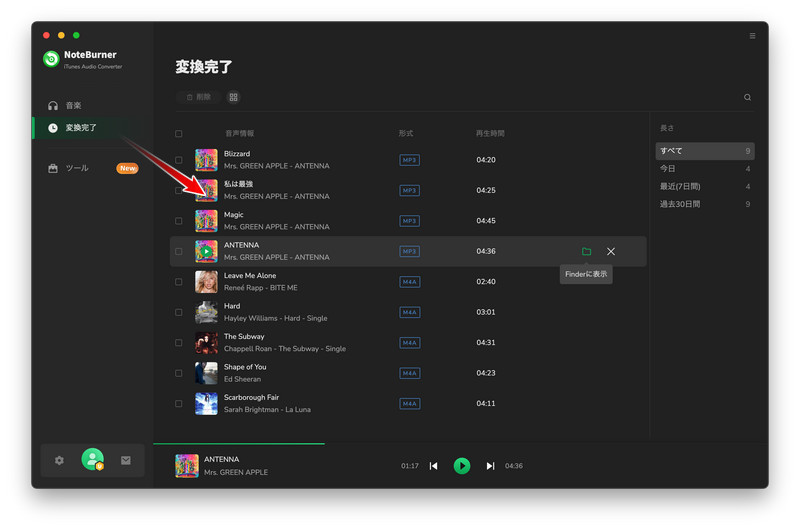Open the user account avatar
Screen dimensions: 800x530
[93, 459]
